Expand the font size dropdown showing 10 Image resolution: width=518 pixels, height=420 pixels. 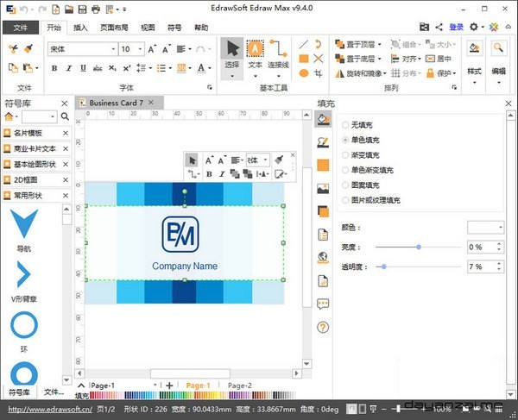(x=140, y=49)
